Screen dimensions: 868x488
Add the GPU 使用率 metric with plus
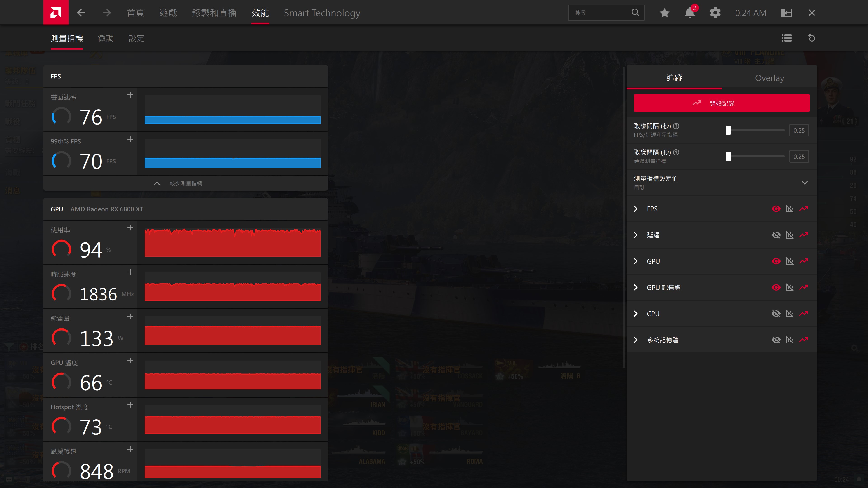point(130,228)
